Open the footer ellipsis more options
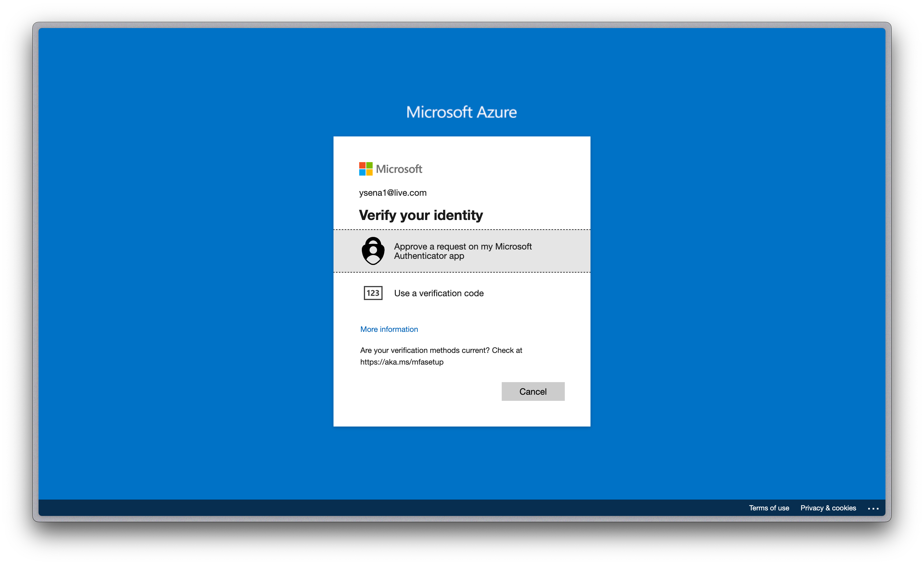The height and width of the screenshot is (565, 924). click(x=873, y=508)
